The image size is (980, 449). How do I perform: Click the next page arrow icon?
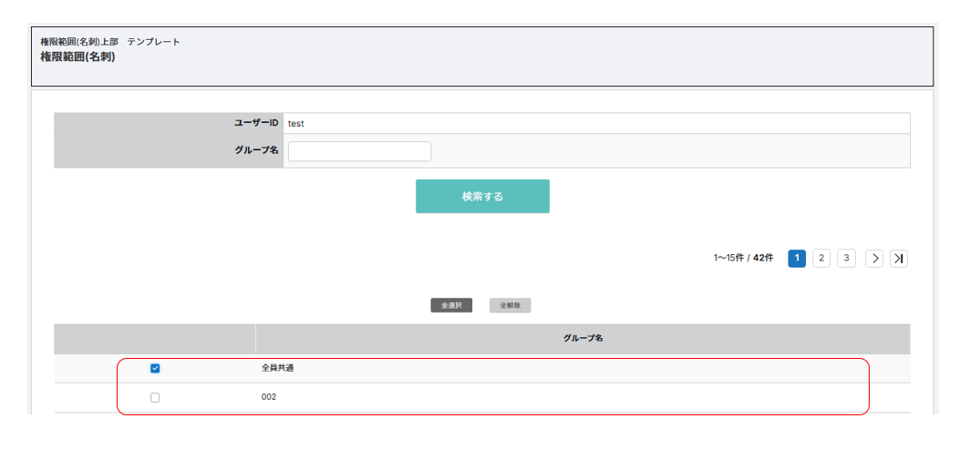874,259
